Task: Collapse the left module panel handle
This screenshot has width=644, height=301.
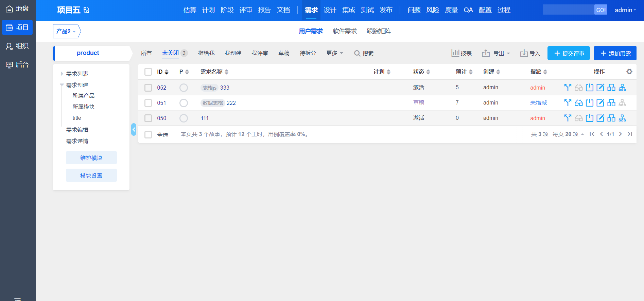Action: tap(134, 129)
